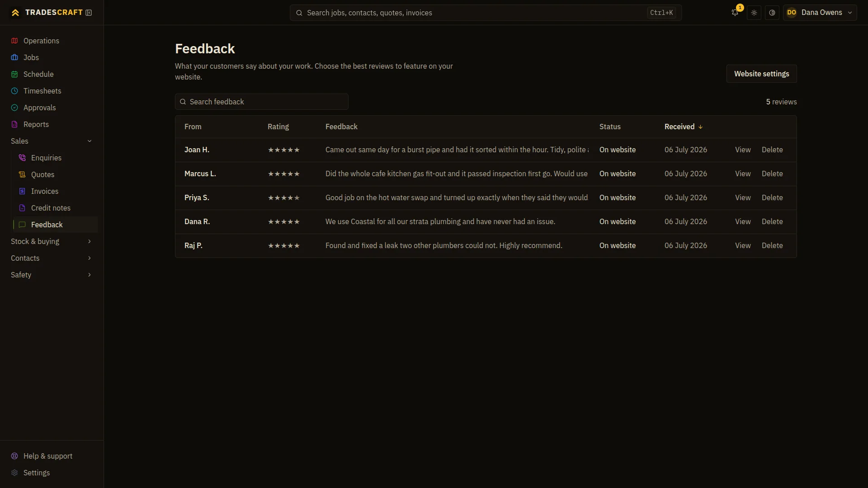Focus the global search jobs field
The image size is (868, 488).
point(486,13)
